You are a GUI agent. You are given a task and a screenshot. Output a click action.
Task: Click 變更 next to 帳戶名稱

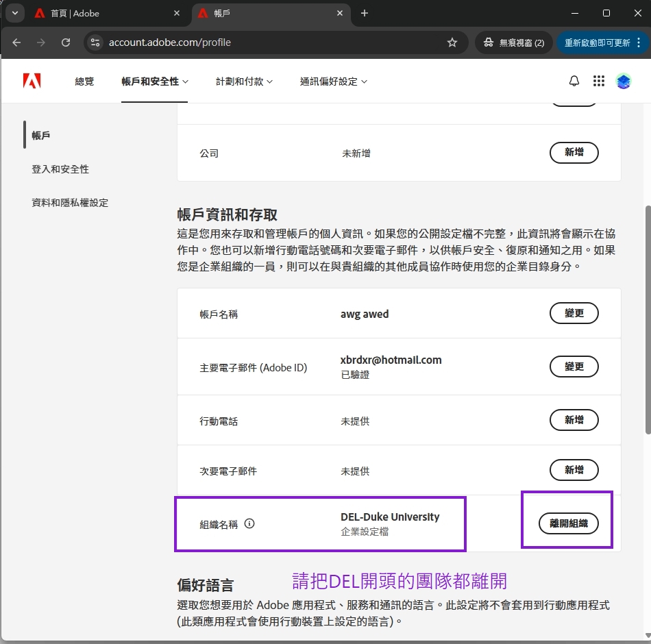pos(574,314)
